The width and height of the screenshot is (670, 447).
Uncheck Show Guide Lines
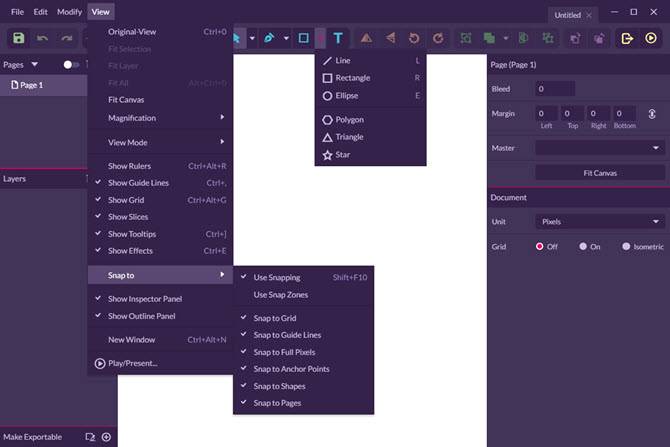pyautogui.click(x=160, y=183)
